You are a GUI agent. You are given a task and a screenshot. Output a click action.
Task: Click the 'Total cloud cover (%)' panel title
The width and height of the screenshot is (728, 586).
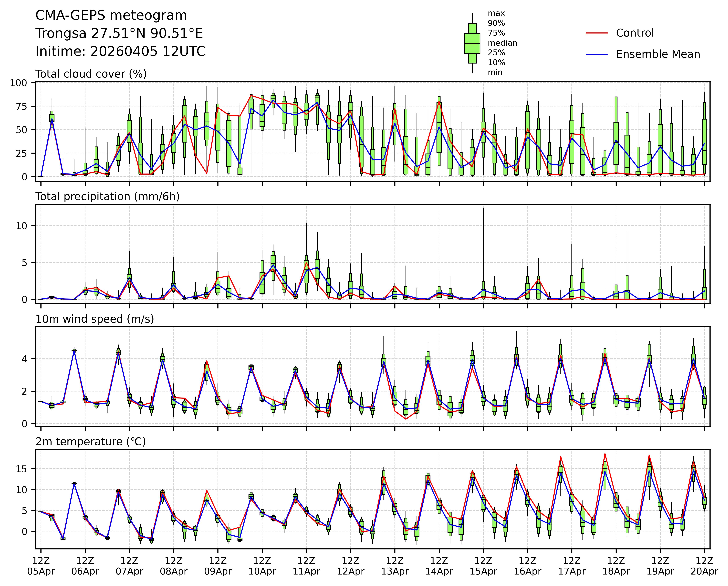[91, 74]
